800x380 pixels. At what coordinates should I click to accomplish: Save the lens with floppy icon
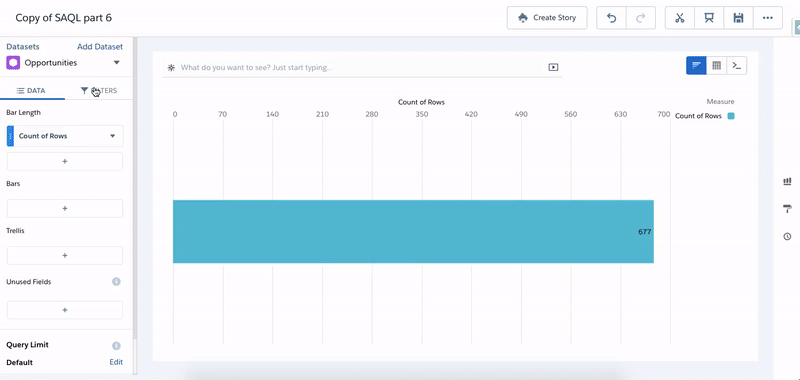point(738,18)
